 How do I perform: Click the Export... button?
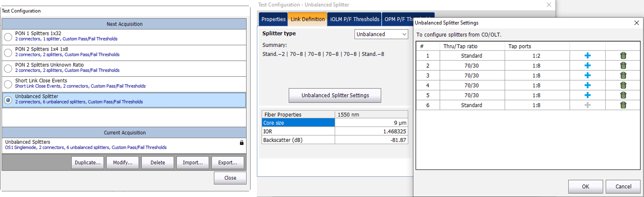(228, 163)
